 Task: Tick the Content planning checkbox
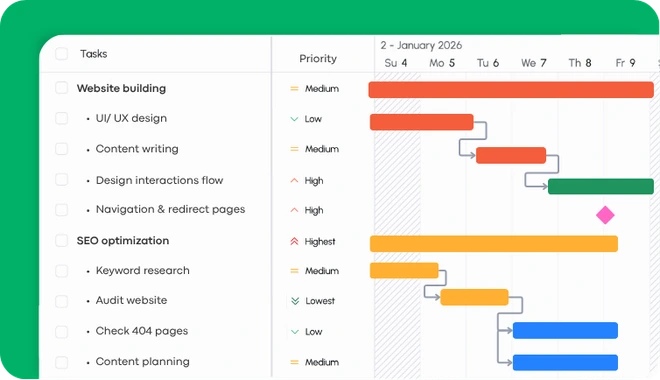[61, 362]
